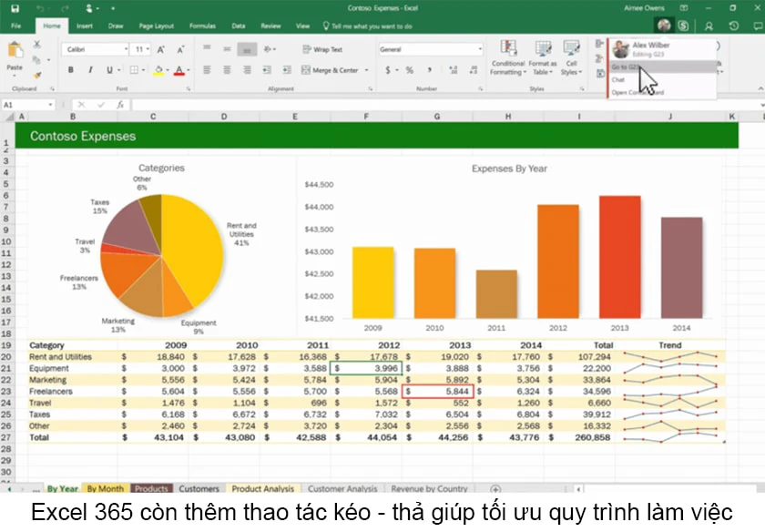The width and height of the screenshot is (765, 532).
Task: Align text to the left
Action: tap(207, 70)
